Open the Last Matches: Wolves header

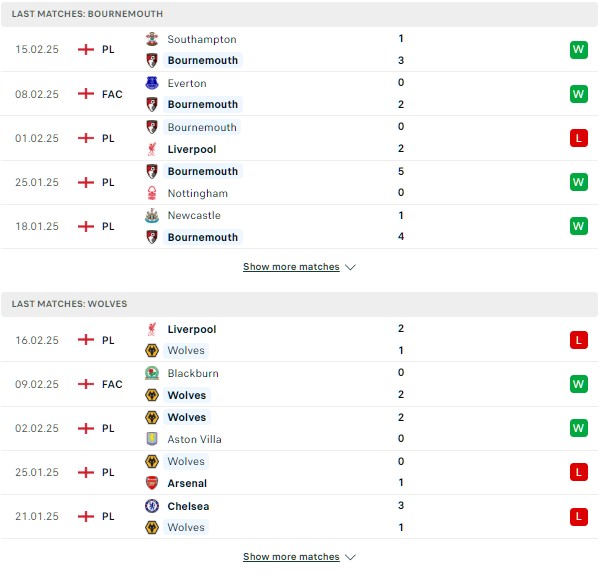(x=299, y=304)
